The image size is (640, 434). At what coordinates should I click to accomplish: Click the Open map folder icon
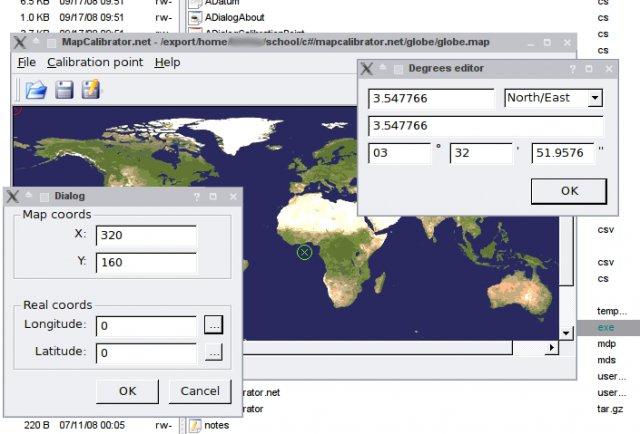coord(36,90)
